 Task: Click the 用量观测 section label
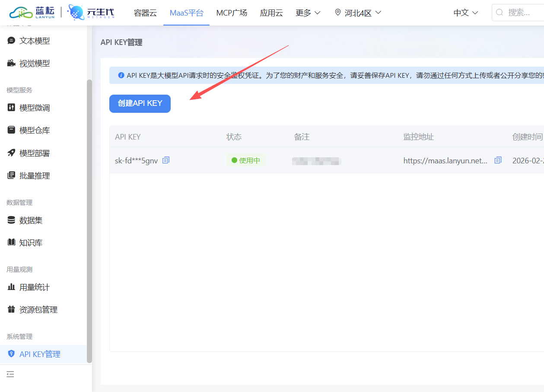tap(19, 269)
